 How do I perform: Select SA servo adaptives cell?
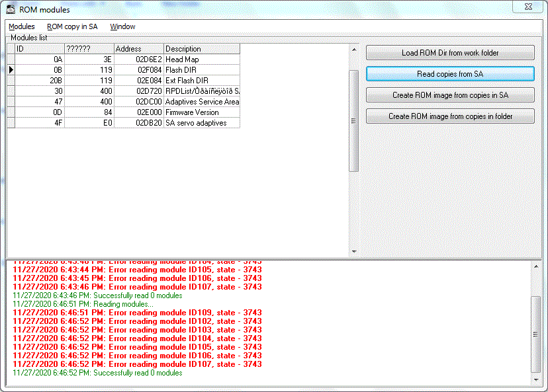click(x=202, y=123)
